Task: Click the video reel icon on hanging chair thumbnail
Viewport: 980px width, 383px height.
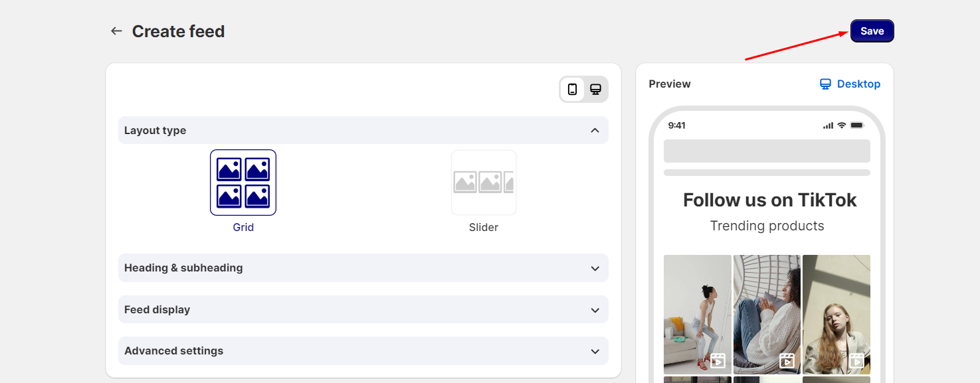Action: (x=787, y=360)
